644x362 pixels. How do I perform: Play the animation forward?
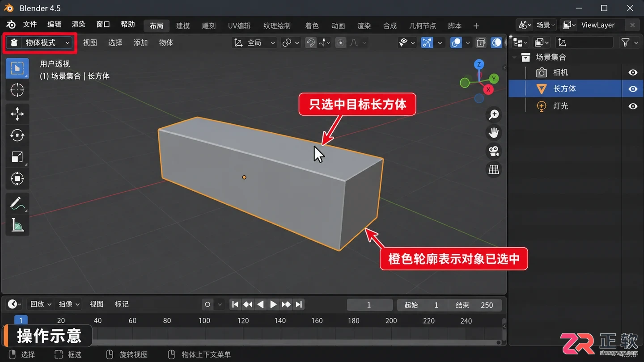click(273, 305)
